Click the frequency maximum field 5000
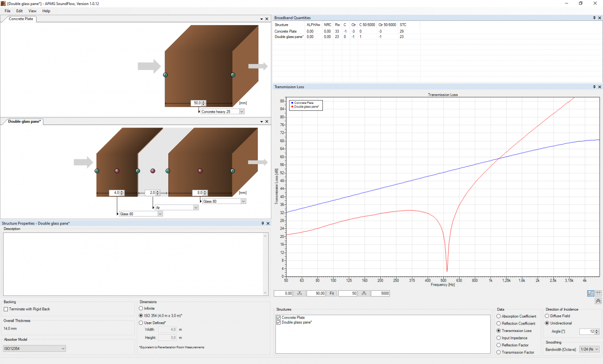The width and height of the screenshot is (603, 364). [x=380, y=294]
